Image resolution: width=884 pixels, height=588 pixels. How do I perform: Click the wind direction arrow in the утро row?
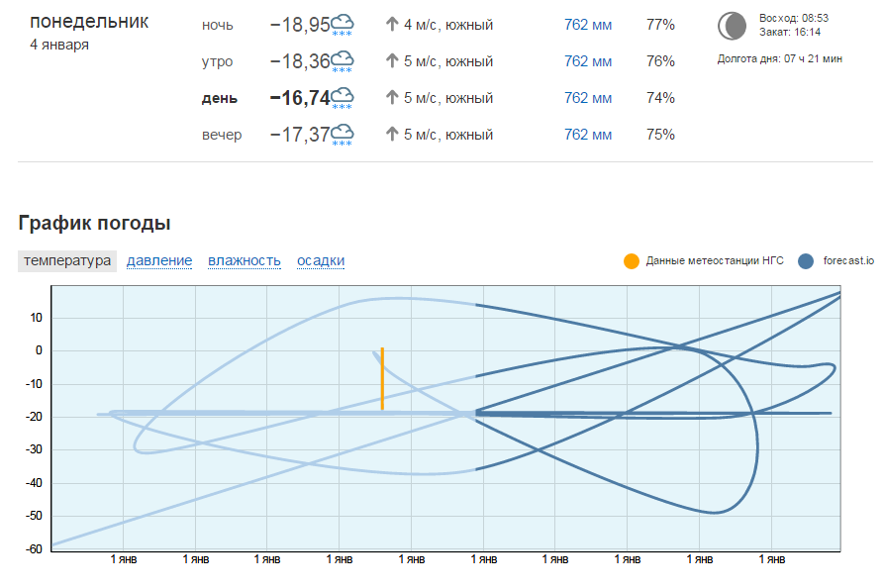(392, 61)
